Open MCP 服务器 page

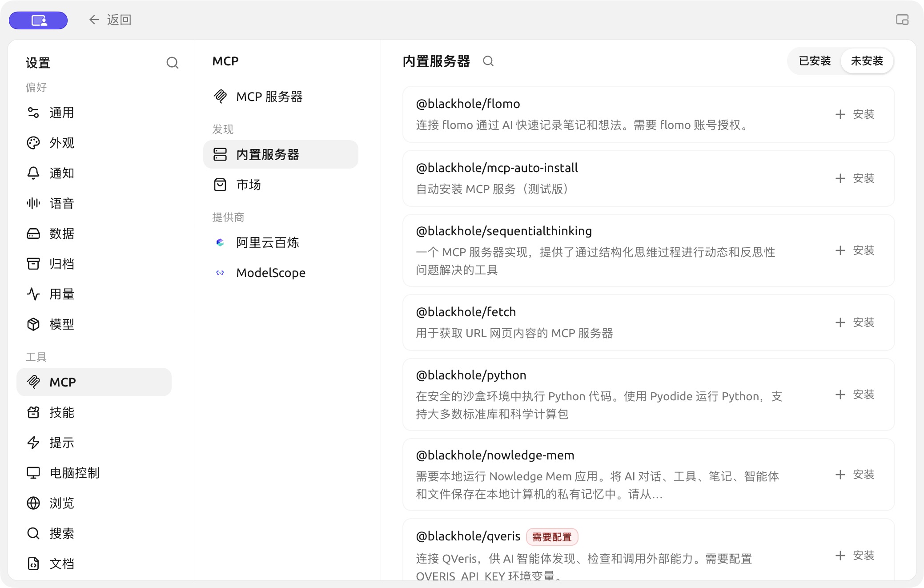pos(281,97)
